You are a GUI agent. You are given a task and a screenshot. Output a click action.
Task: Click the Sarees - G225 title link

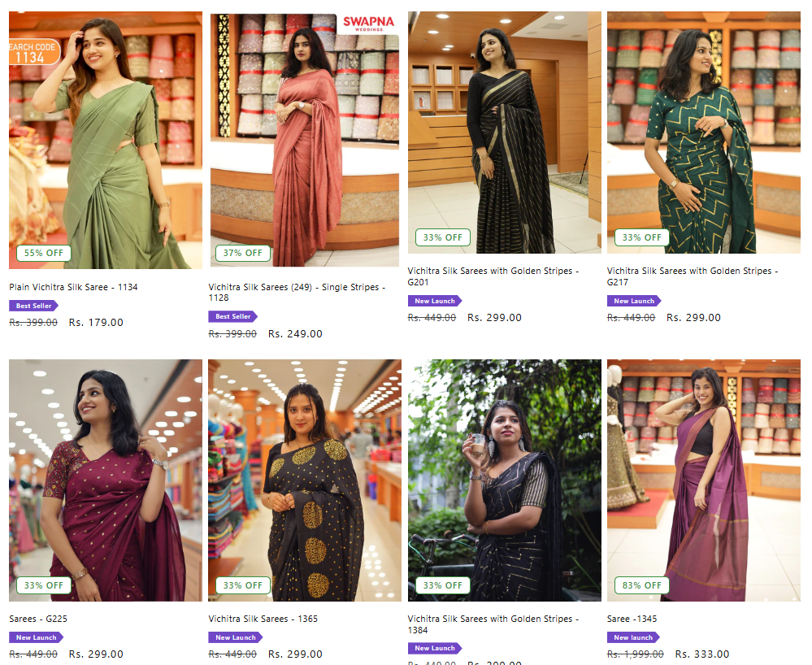(x=38, y=619)
